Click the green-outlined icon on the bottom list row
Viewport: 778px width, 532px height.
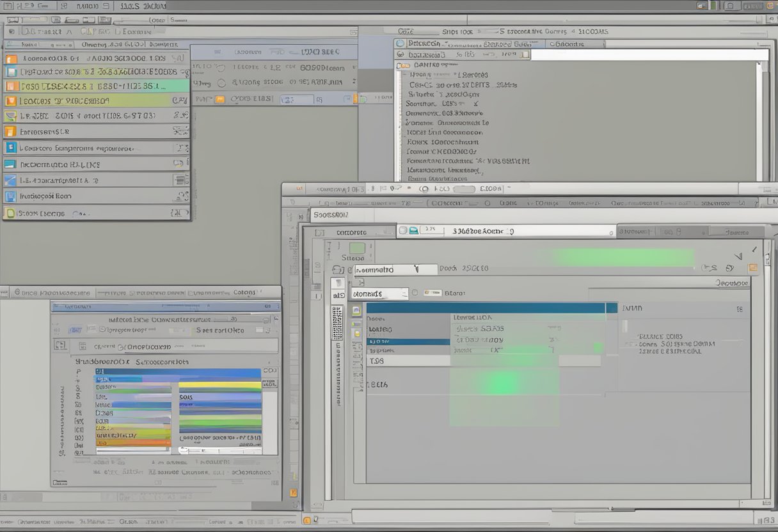(x=10, y=213)
